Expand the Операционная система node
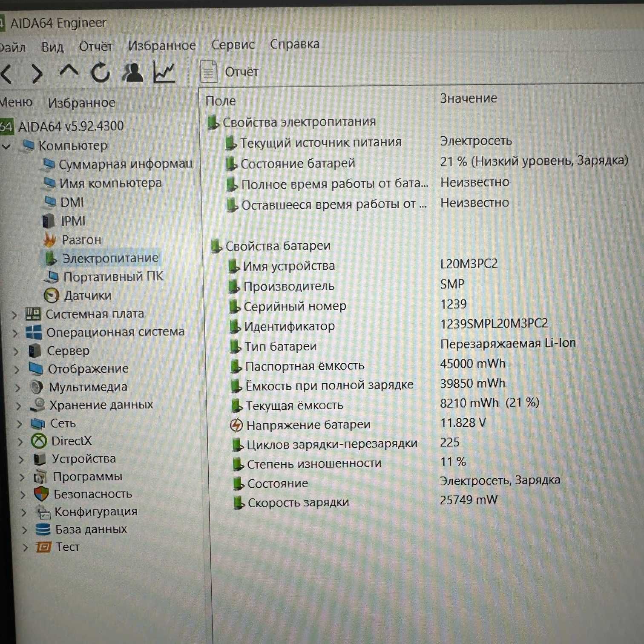Image resolution: width=644 pixels, height=644 pixels. [15, 333]
